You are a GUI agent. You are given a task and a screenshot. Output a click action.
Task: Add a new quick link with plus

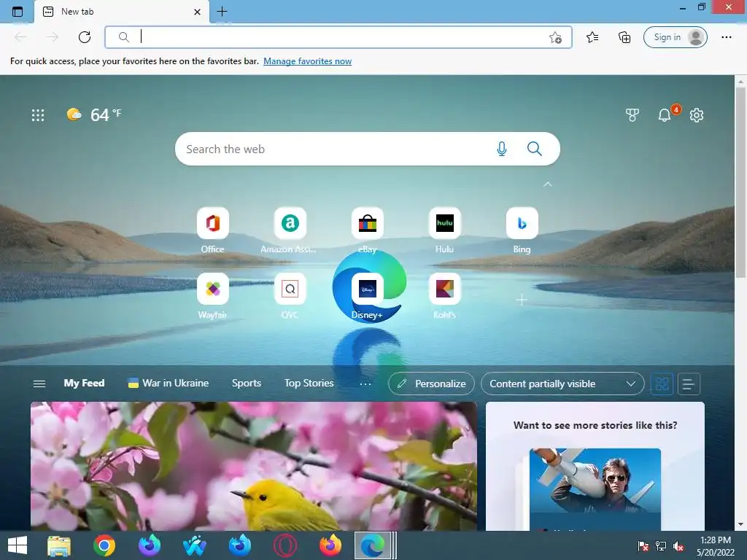522,300
